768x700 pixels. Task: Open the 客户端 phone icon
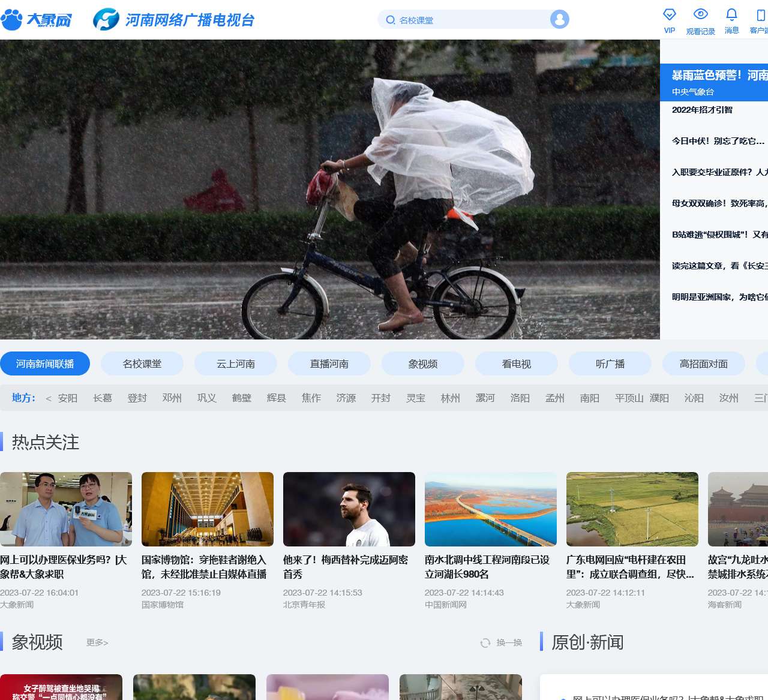click(761, 15)
